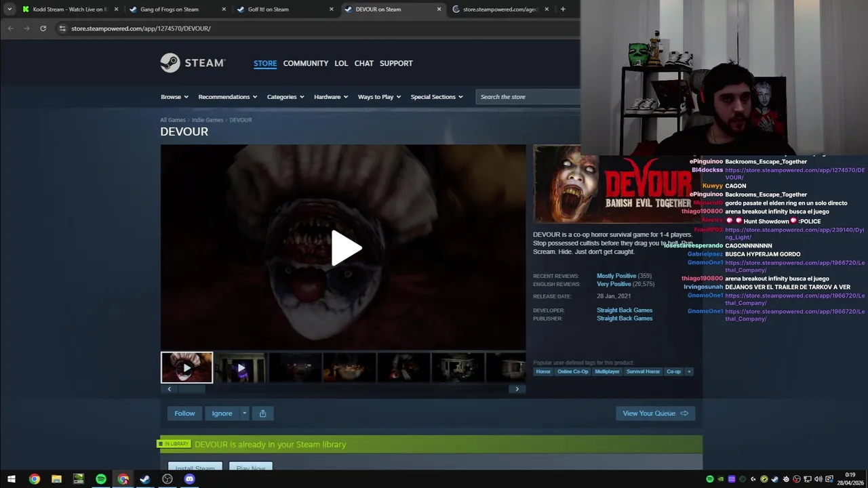This screenshot has height=488, width=868.
Task: Open CHAT from Steam header
Action: tap(364, 63)
